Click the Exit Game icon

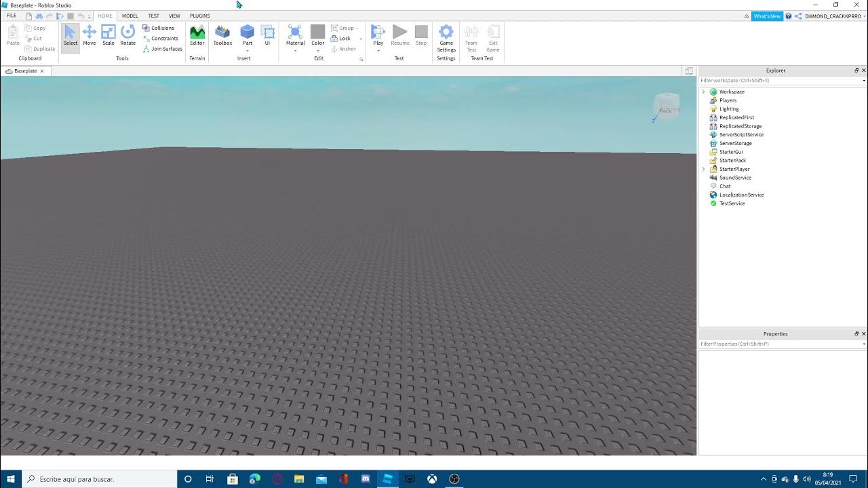(493, 39)
